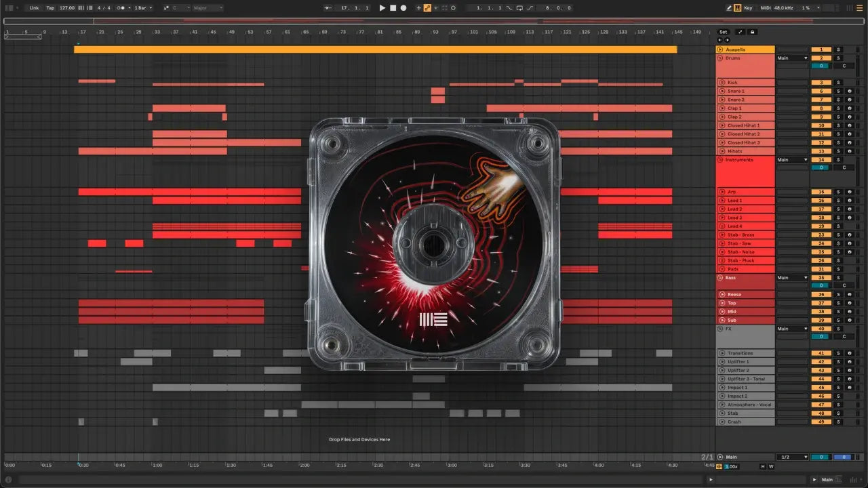Open the Major scale dropdown
Viewport: 868px width, 488px height.
pos(207,8)
